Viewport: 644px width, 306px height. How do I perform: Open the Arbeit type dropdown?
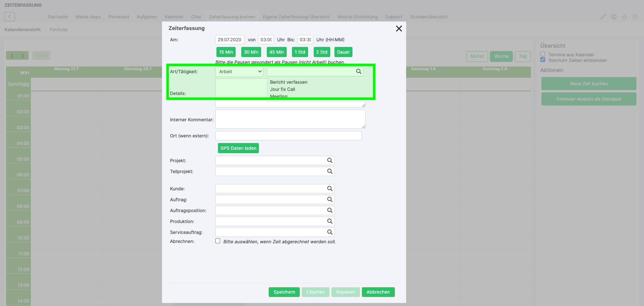tap(239, 72)
